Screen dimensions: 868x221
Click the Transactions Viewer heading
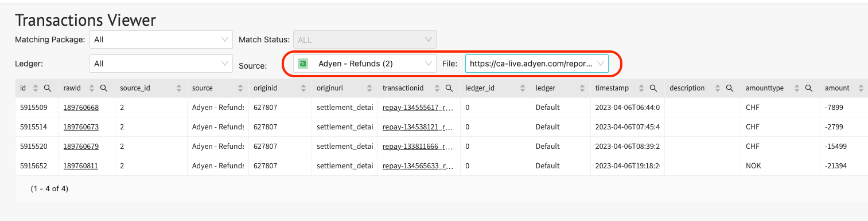(85, 20)
